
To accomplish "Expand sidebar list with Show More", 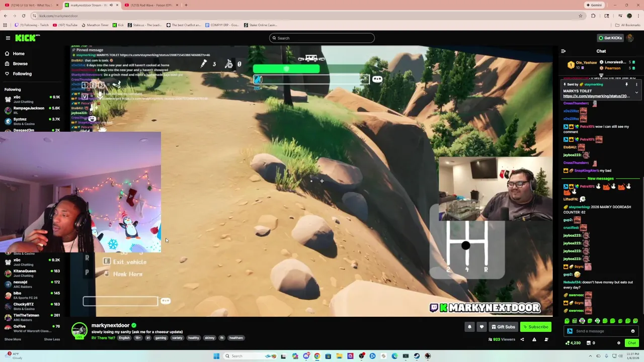I will (x=13, y=339).
